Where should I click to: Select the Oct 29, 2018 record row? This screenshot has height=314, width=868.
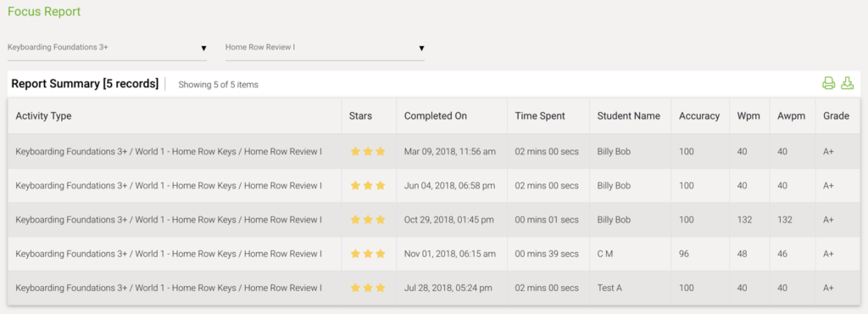click(433, 220)
